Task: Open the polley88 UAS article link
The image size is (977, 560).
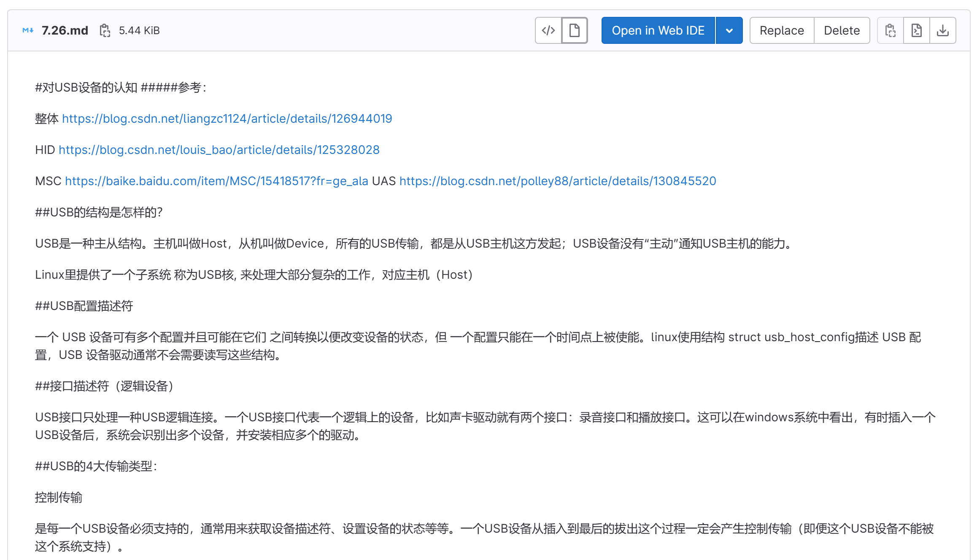Action: [x=558, y=181]
